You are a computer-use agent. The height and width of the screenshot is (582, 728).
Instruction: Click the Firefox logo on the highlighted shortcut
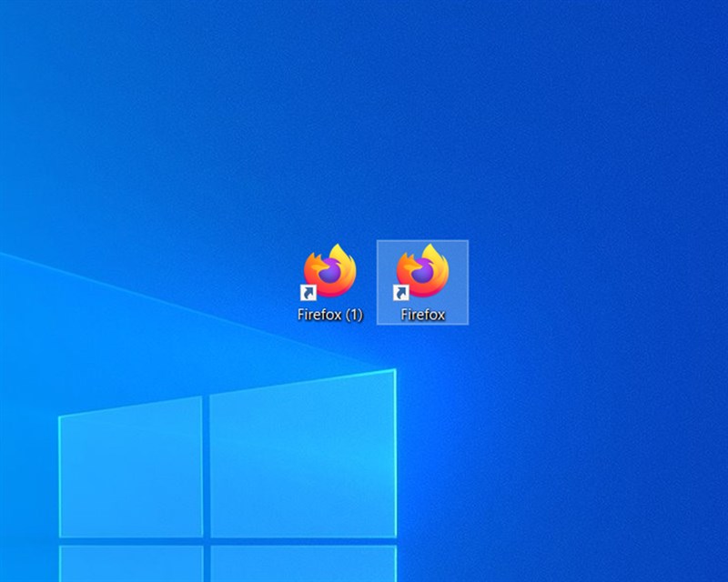[420, 270]
